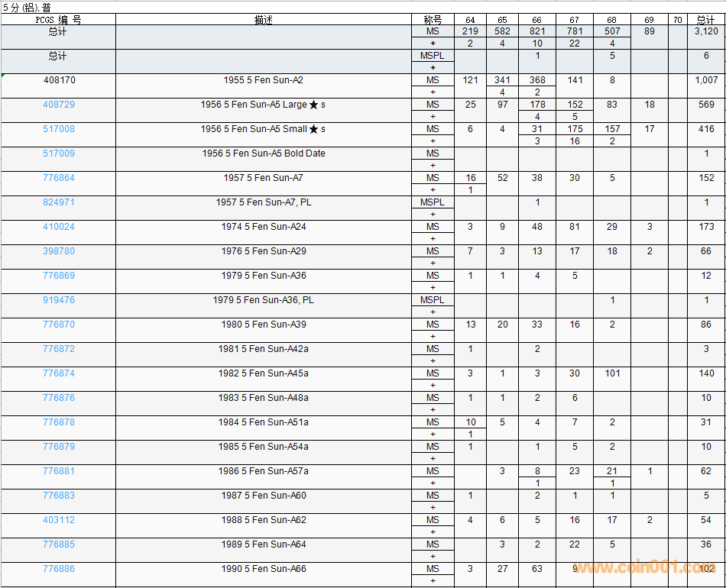The image size is (726, 588).
Task: Select PCGS number 410024 link
Action: pyautogui.click(x=59, y=227)
